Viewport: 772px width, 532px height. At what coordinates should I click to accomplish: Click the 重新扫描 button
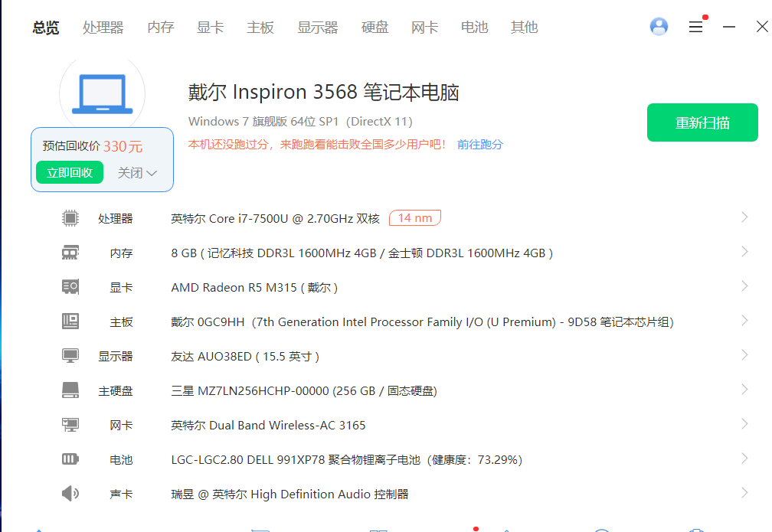click(702, 122)
